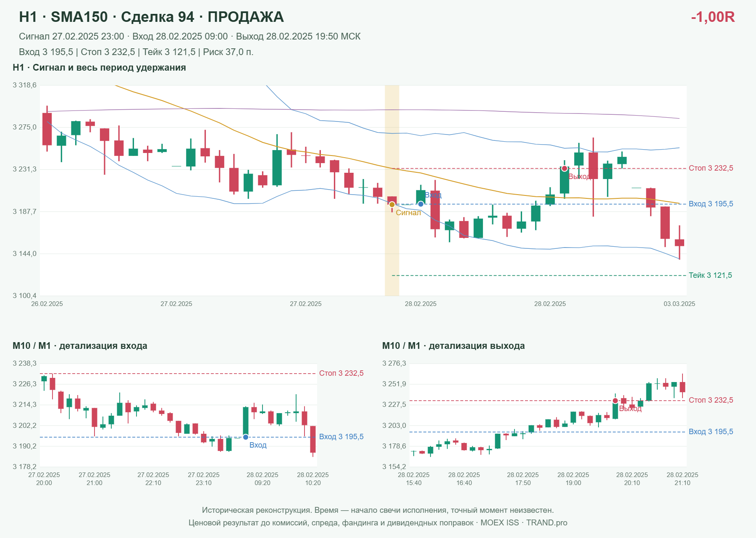Image resolution: width=756 pixels, height=538 pixels.
Task: Click the blue Вход dot in entry detail chart
Action: pos(246,437)
